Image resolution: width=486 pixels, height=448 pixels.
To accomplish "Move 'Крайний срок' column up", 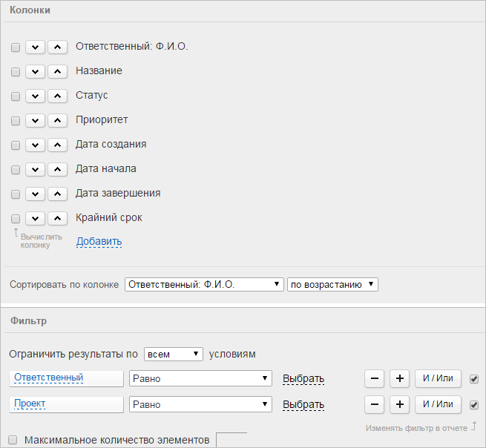I will (57, 218).
